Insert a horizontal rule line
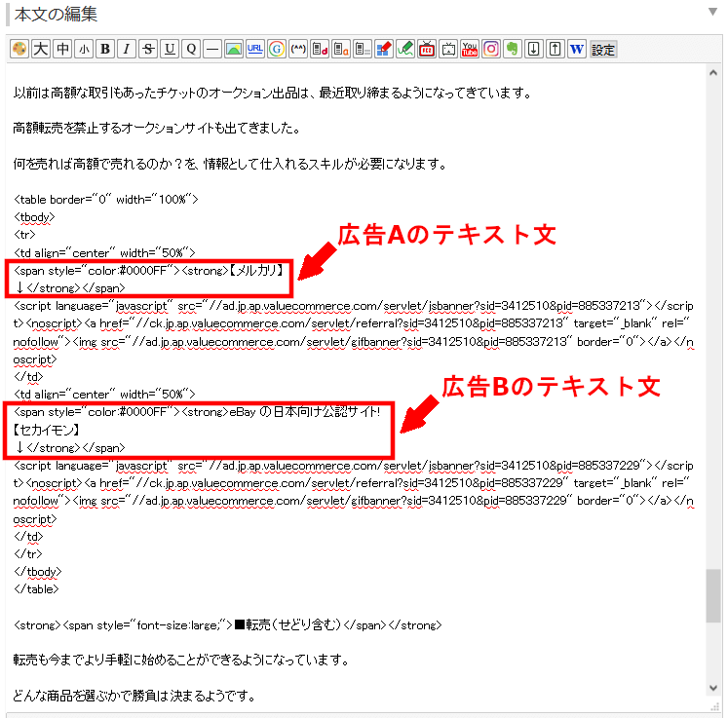The height and width of the screenshot is (718, 728). (212, 49)
